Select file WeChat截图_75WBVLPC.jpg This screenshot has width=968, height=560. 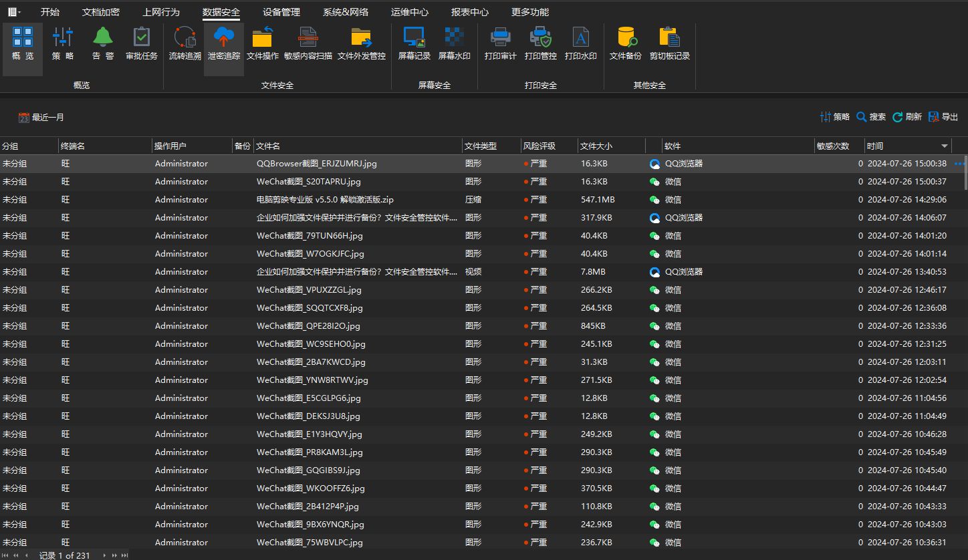pos(310,543)
